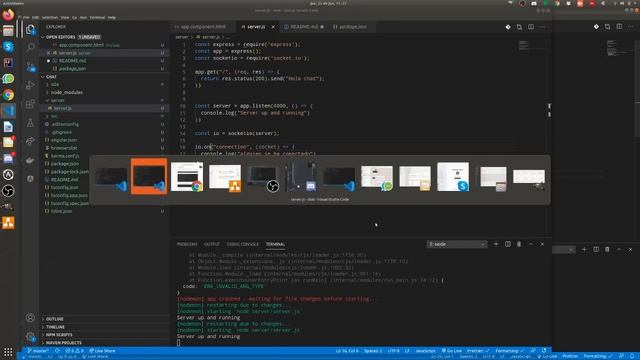640x360 pixels.
Task: Open OBS Studio from Ubuntu dock
Action: (8, 191)
